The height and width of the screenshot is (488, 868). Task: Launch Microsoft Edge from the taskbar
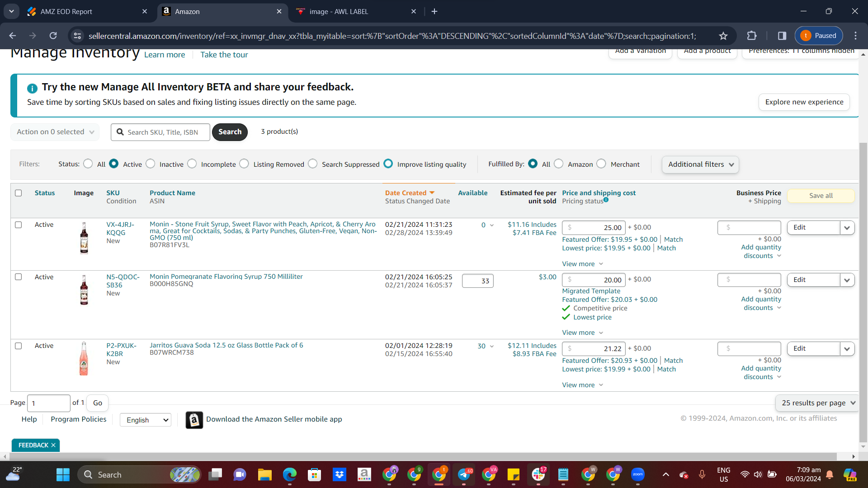[289, 474]
